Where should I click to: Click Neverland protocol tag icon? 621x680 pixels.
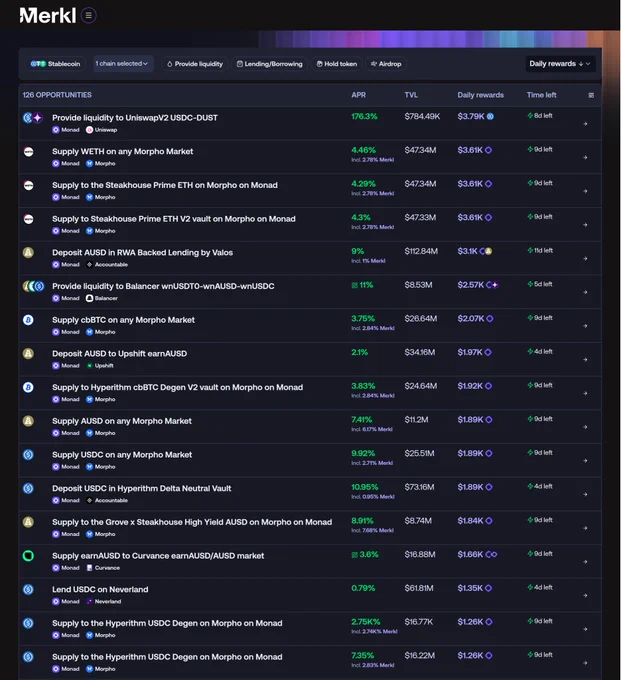[89, 602]
